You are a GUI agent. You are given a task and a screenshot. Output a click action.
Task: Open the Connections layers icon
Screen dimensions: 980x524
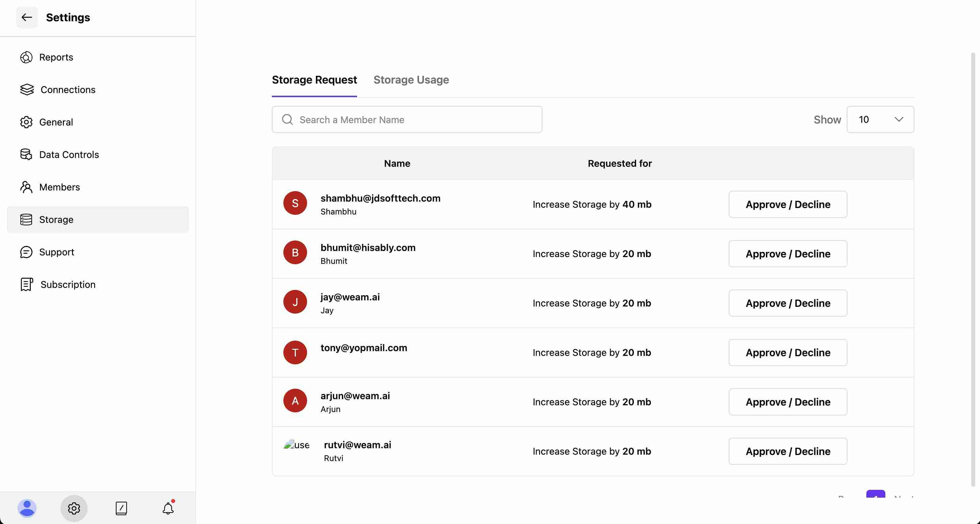tap(27, 89)
